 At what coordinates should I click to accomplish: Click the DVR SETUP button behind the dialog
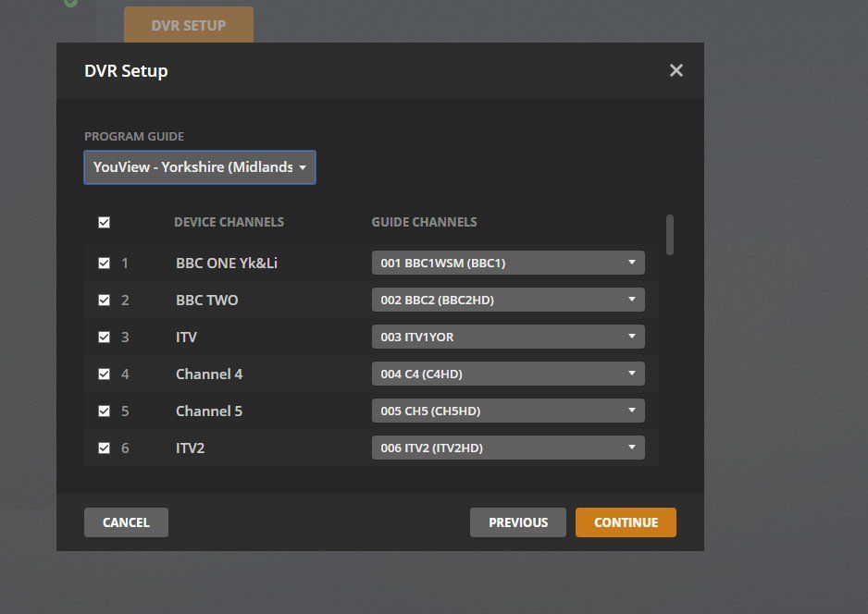pos(188,25)
